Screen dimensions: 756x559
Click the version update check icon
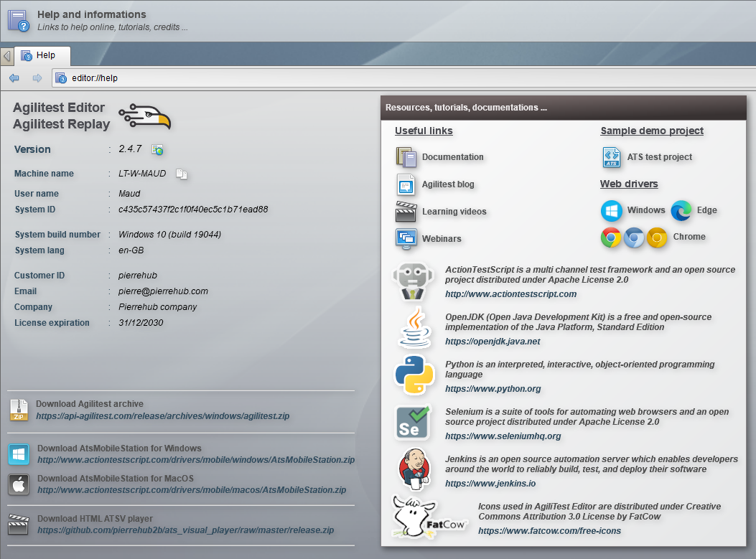157,150
